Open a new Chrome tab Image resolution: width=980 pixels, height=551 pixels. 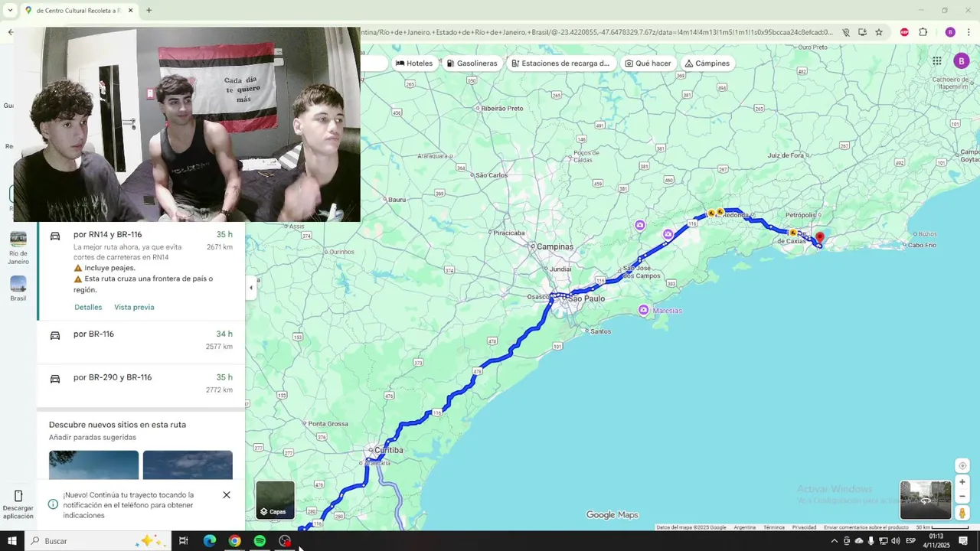pyautogui.click(x=149, y=10)
